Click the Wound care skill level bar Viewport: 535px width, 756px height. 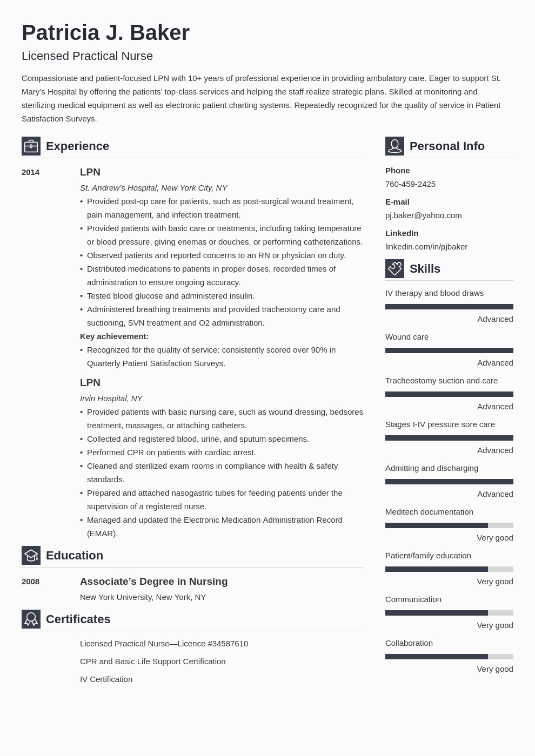click(x=449, y=350)
